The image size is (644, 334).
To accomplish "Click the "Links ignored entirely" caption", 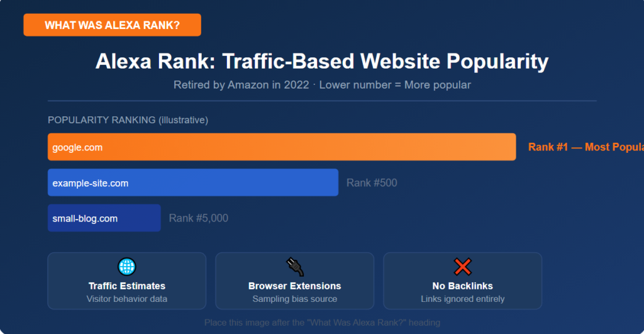I will [x=462, y=299].
